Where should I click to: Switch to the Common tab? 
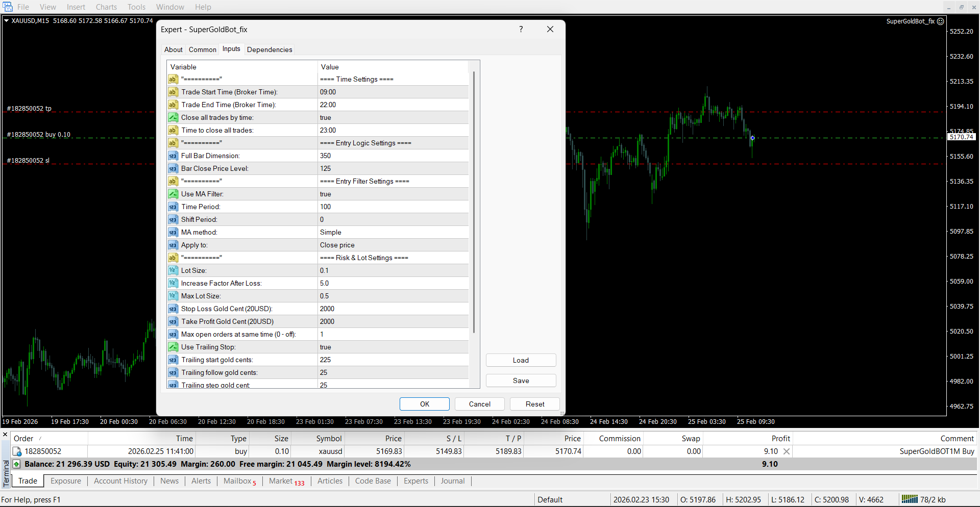pyautogui.click(x=202, y=49)
